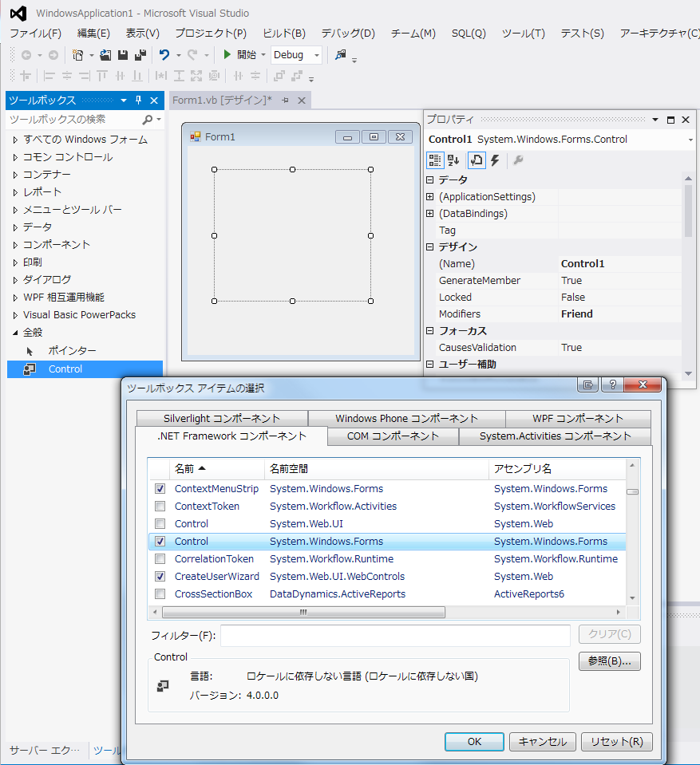The image size is (700, 765).
Task: Expand the (DataBindings) property
Action: [429, 213]
